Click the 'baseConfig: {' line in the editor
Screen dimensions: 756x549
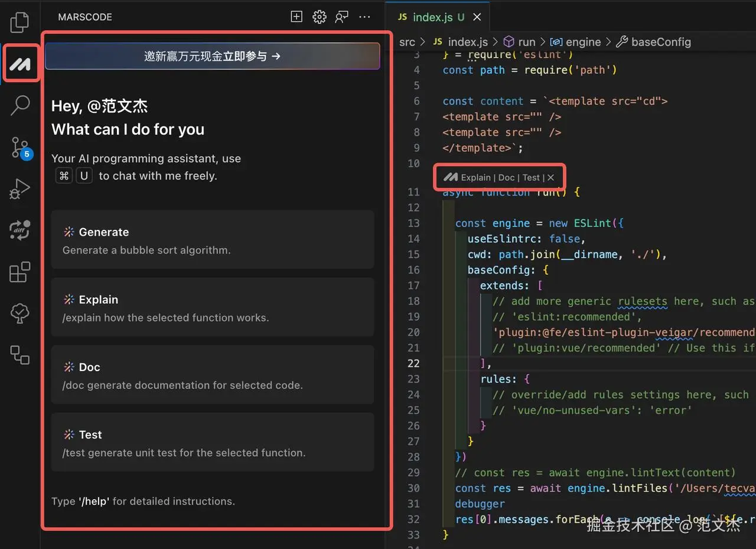pos(508,270)
